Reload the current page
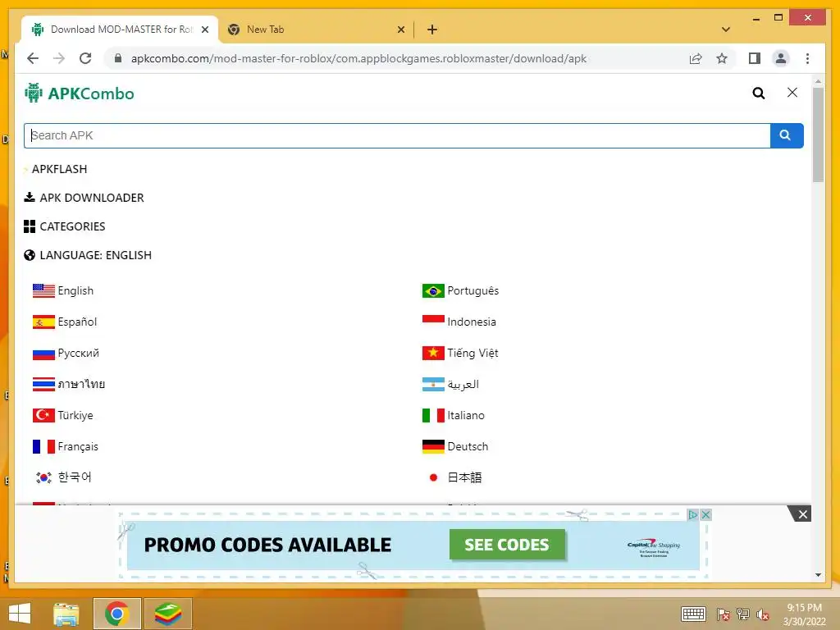The width and height of the screenshot is (840, 630). (85, 58)
